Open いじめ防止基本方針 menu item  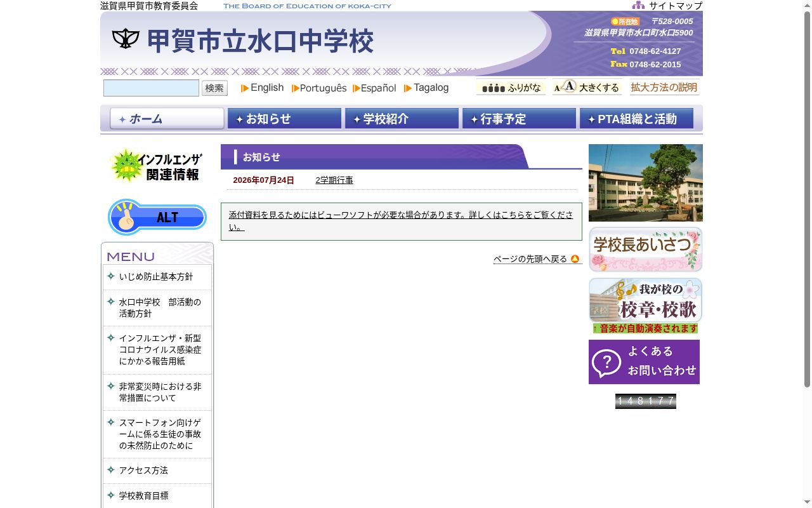point(156,277)
